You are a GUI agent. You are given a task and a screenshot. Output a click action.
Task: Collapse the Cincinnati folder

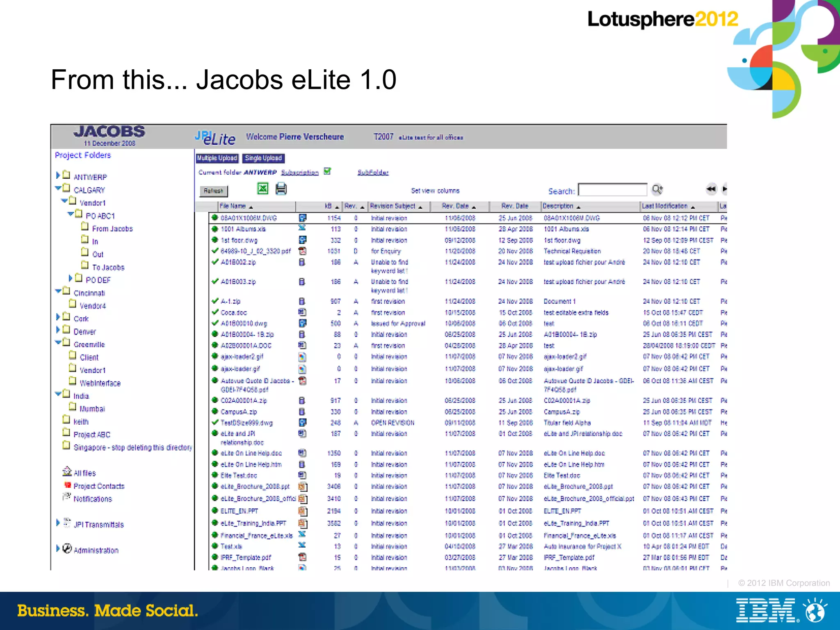point(58,291)
